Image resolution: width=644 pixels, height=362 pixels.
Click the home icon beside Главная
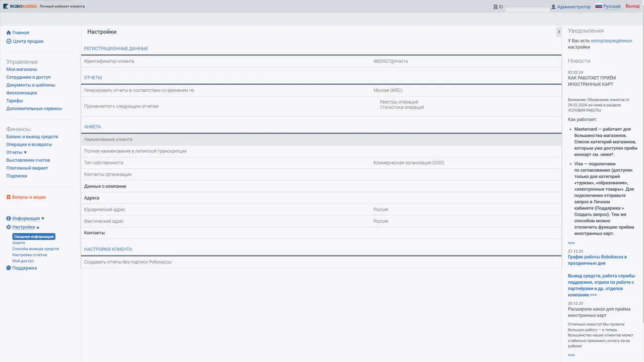point(8,33)
